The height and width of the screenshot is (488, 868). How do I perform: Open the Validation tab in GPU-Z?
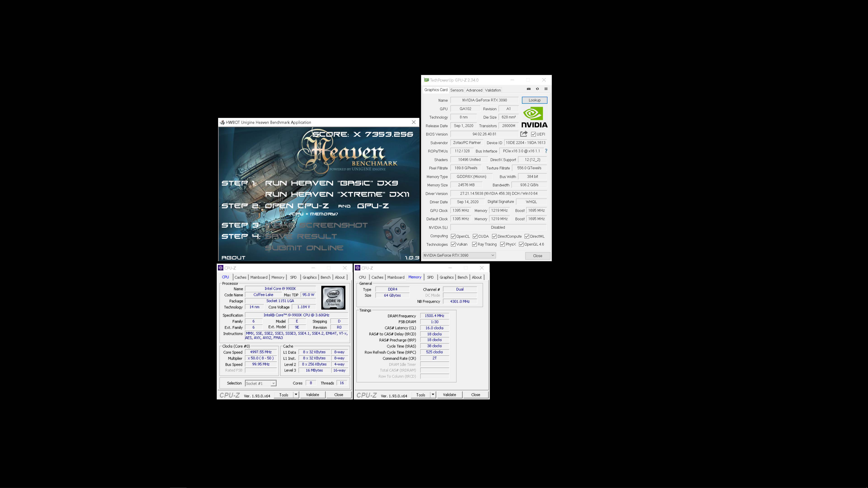point(493,90)
